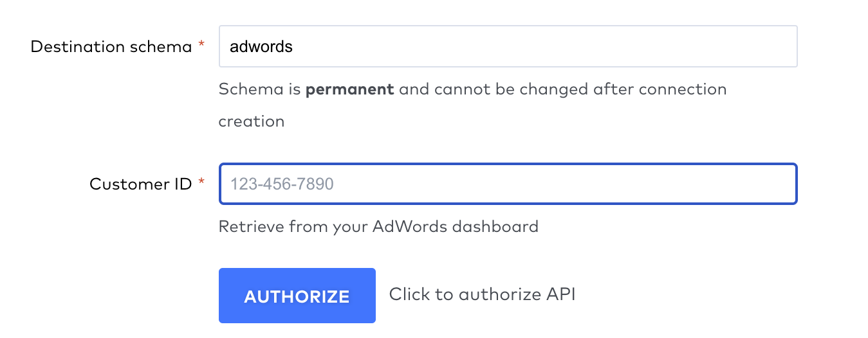This screenshot has height=338, width=868.
Task: Click the 123-456-7890 placeholder text
Action: tap(282, 185)
